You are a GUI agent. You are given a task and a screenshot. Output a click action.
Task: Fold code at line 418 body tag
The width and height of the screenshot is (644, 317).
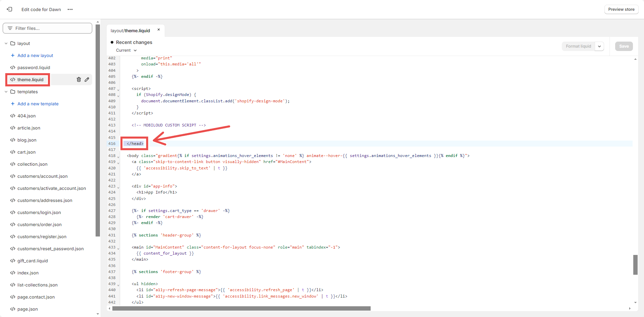(118, 157)
